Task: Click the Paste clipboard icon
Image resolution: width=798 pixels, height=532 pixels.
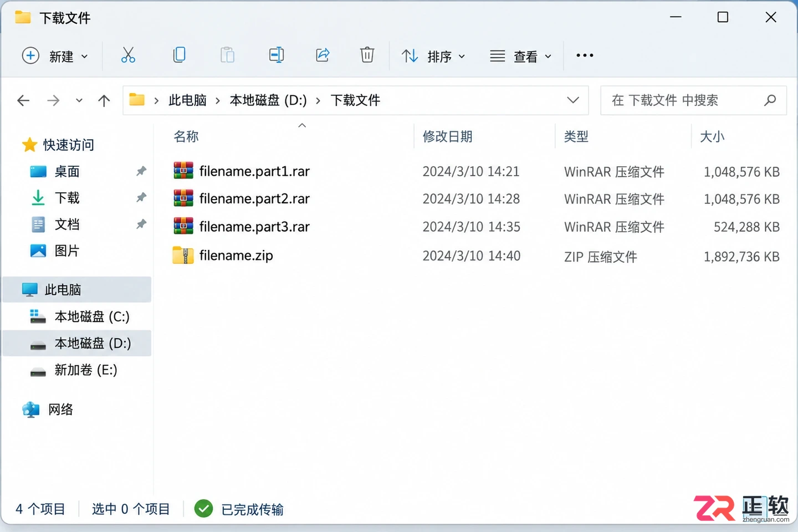Action: pyautogui.click(x=227, y=55)
